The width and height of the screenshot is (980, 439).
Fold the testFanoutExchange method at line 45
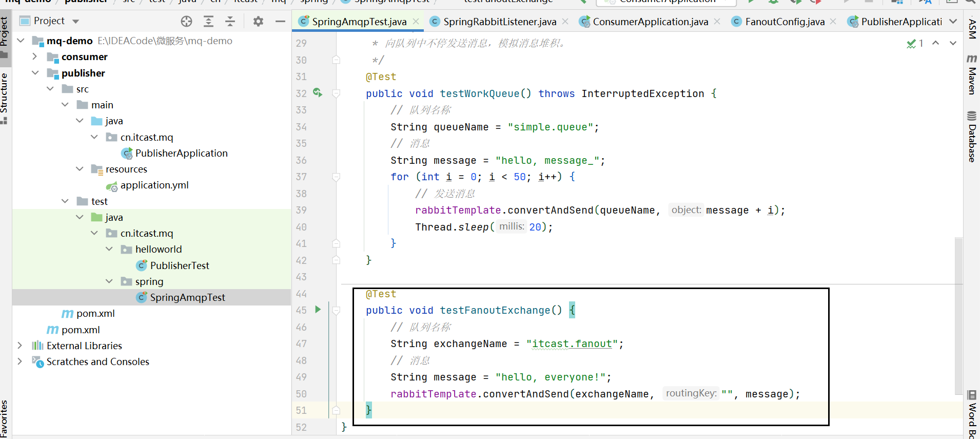(x=336, y=311)
